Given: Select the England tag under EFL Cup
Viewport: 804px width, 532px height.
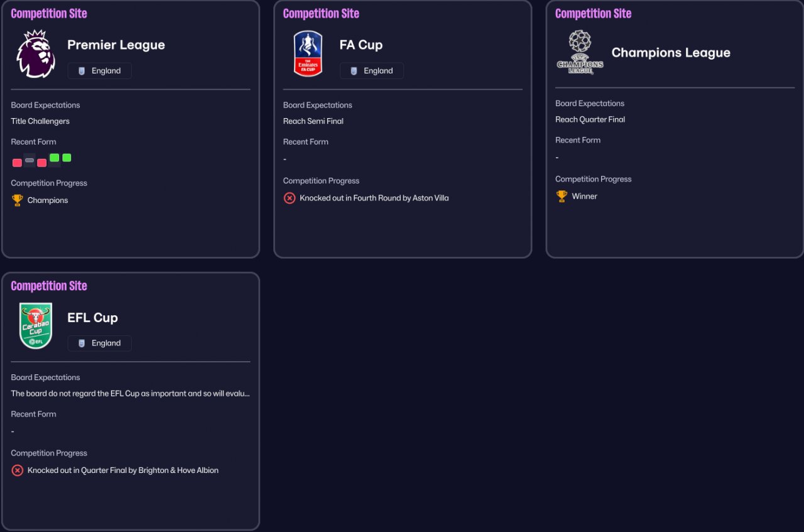Looking at the screenshot, I should tap(99, 343).
